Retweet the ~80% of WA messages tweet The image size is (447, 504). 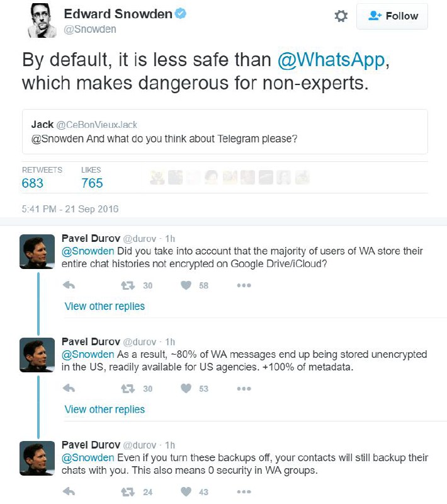(x=127, y=389)
